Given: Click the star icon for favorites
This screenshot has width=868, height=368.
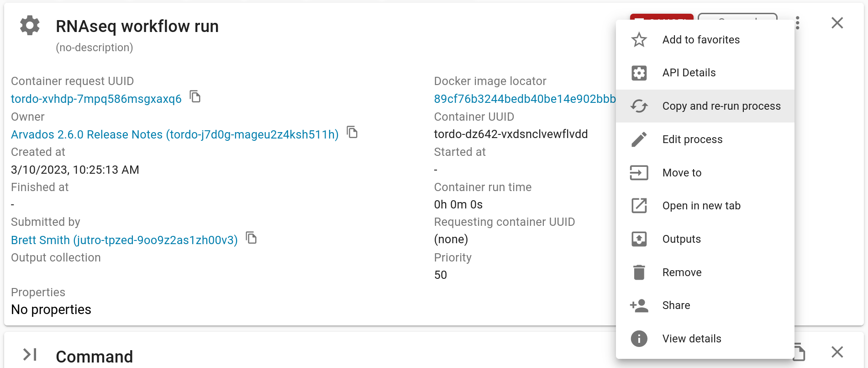Looking at the screenshot, I should [639, 40].
